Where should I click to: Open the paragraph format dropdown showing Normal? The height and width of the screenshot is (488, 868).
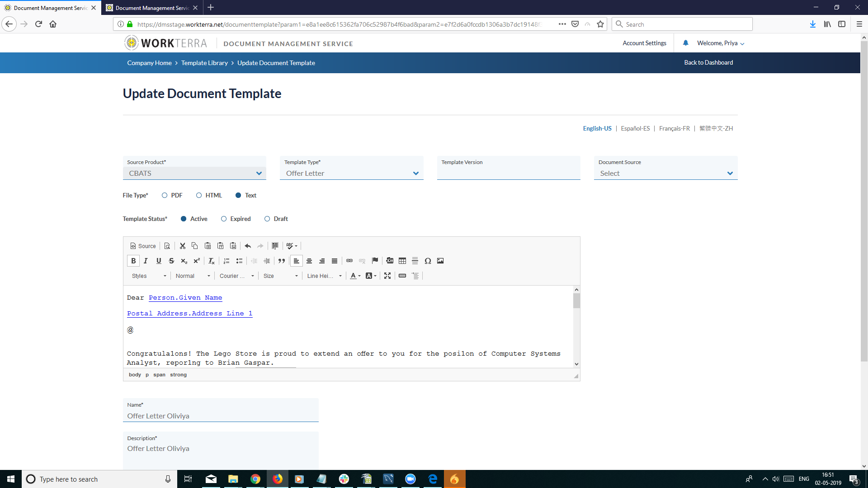(x=192, y=276)
